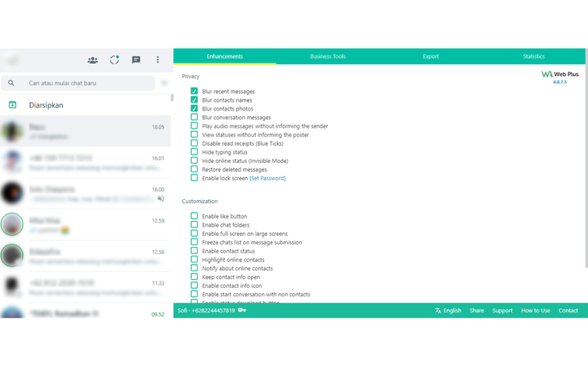
Task: Click the Diarsipkan archive box icon
Action: (13, 105)
